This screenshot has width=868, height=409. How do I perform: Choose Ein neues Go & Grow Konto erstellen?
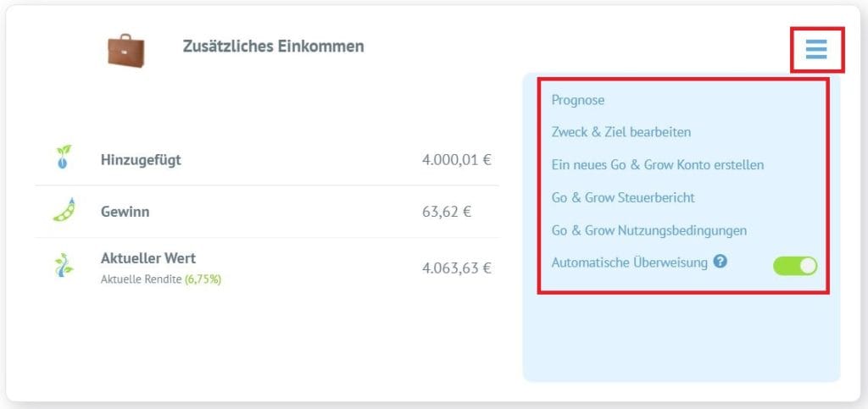pyautogui.click(x=658, y=165)
